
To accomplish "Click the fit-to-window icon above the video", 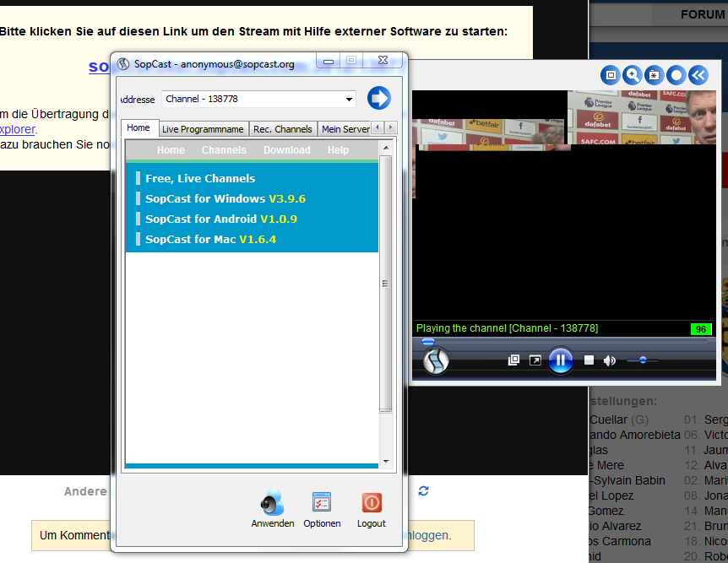I will point(611,75).
